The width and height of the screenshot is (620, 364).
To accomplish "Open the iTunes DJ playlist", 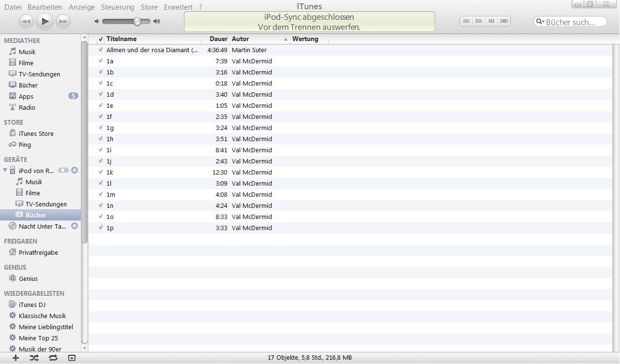I will click(x=32, y=305).
